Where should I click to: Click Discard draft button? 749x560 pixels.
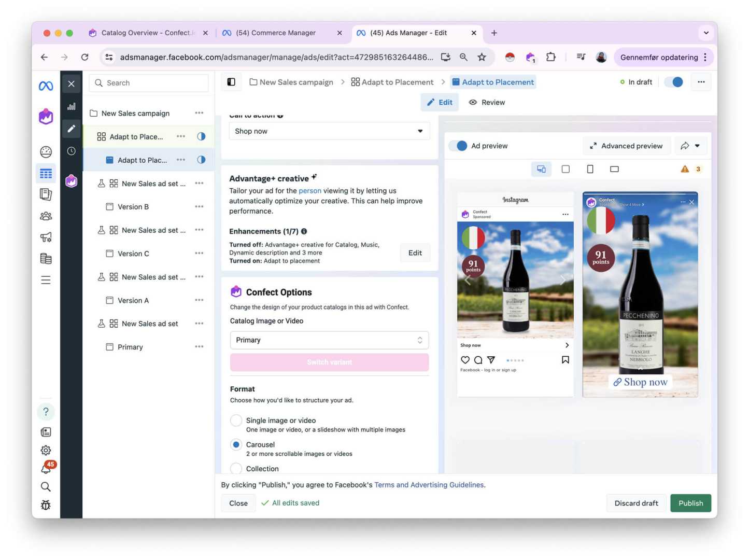(x=636, y=503)
